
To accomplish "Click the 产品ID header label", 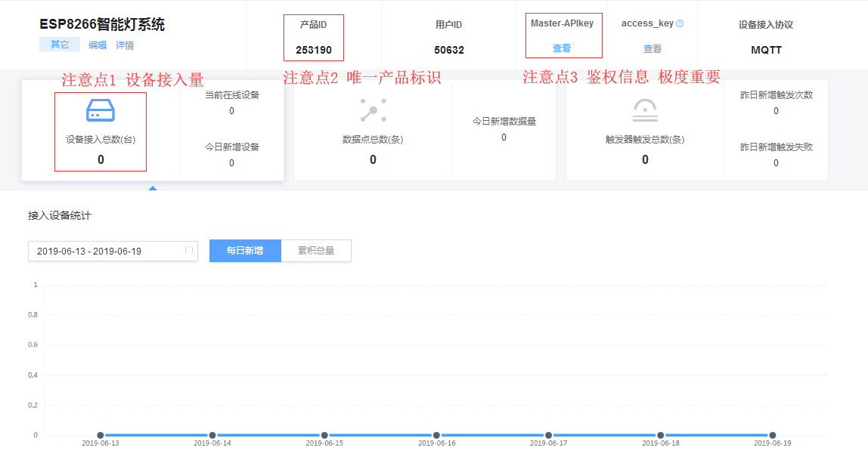I will 314,24.
